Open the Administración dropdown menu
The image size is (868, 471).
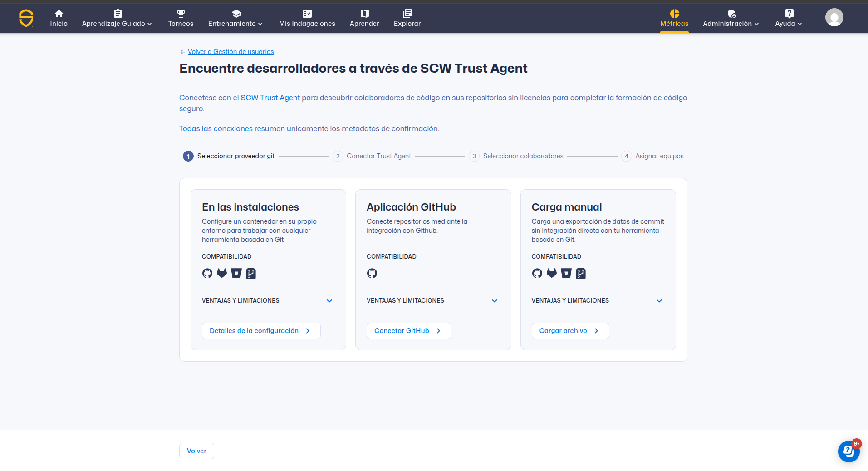click(731, 18)
